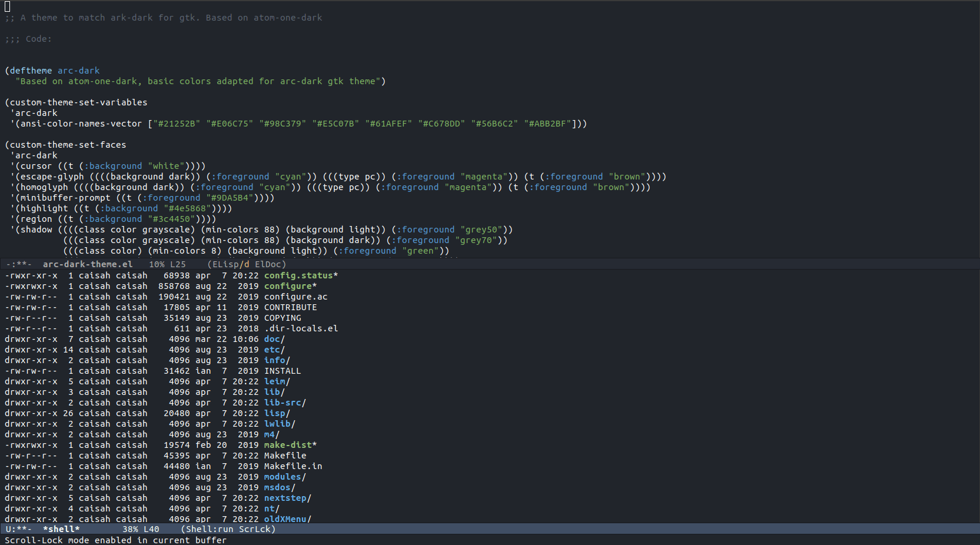Click the ScrLck minor mode indicator
Screen dimensions: 980x545
(255, 529)
